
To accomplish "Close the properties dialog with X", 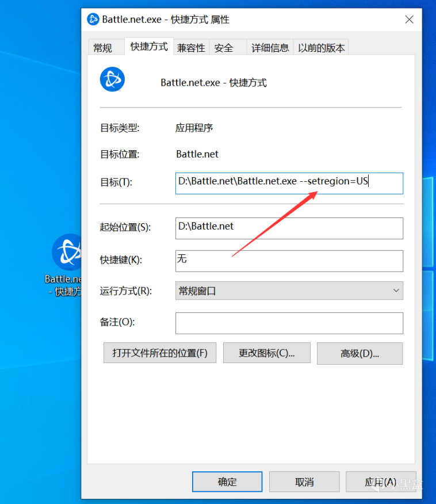I will coord(409,20).
